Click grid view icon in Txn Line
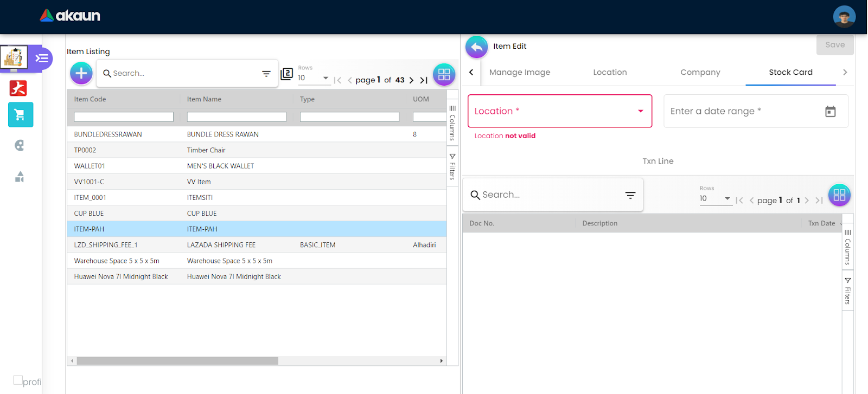Screen dimensions: 868x394 (839, 195)
